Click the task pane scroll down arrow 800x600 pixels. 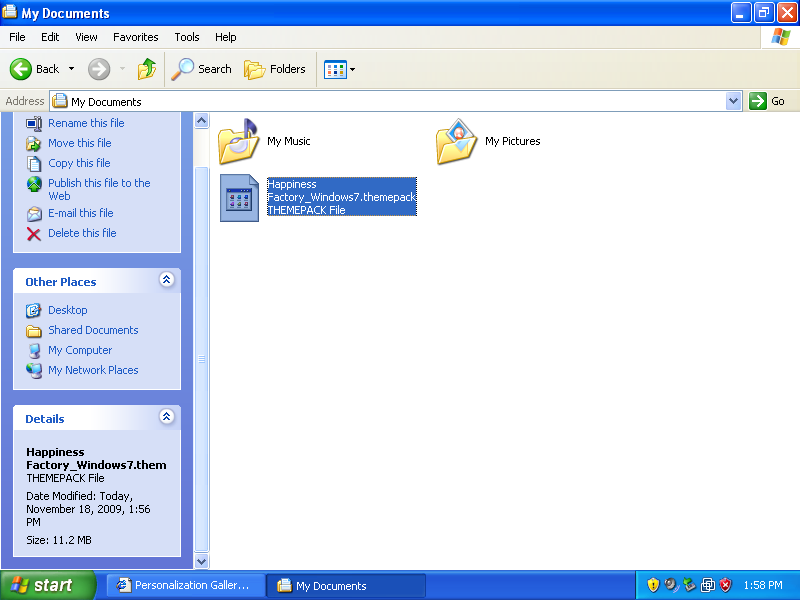tap(202, 561)
